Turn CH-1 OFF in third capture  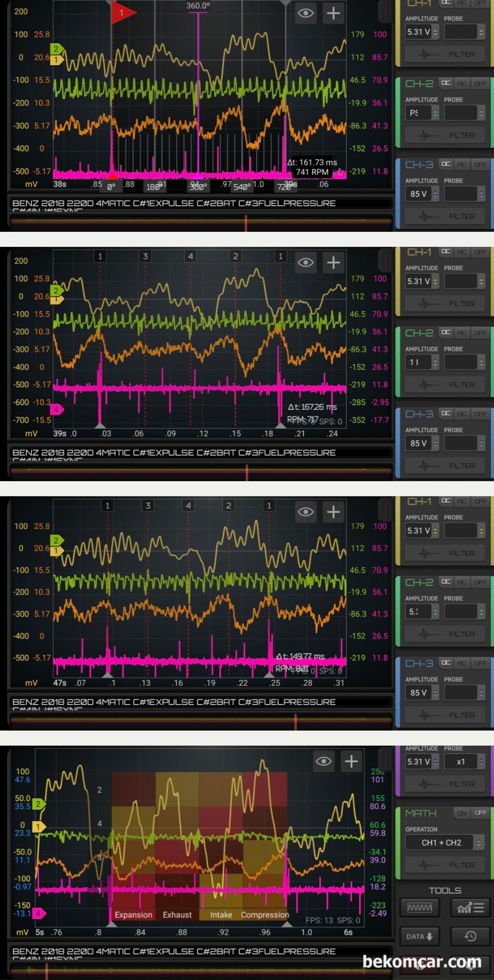coord(480,501)
